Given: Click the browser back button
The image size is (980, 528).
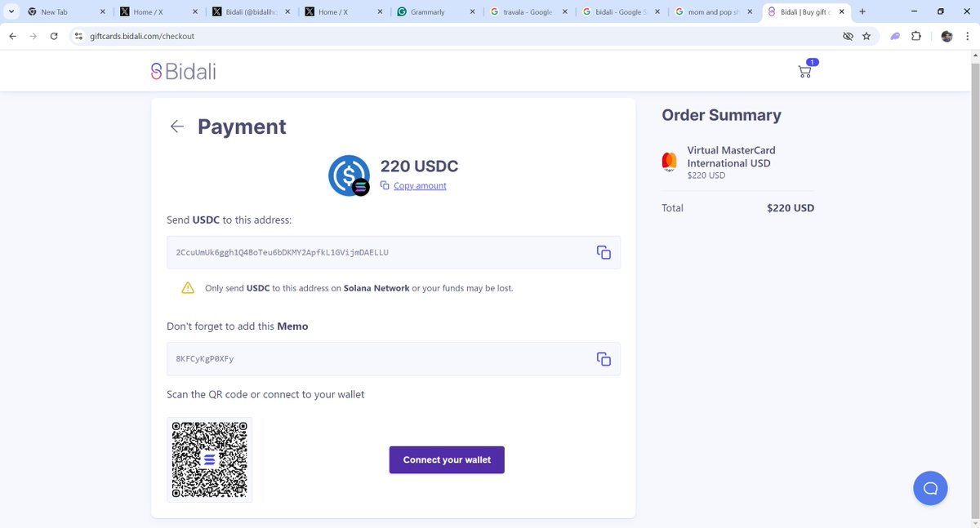Looking at the screenshot, I should pyautogui.click(x=12, y=36).
